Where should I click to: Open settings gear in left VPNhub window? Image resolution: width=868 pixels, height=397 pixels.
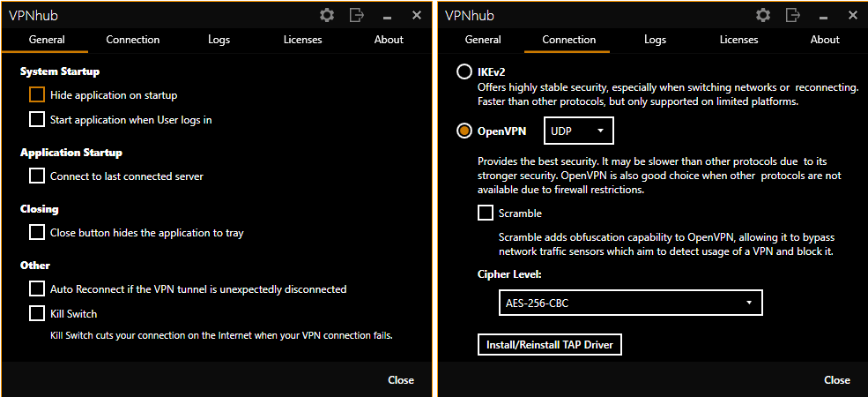point(327,16)
